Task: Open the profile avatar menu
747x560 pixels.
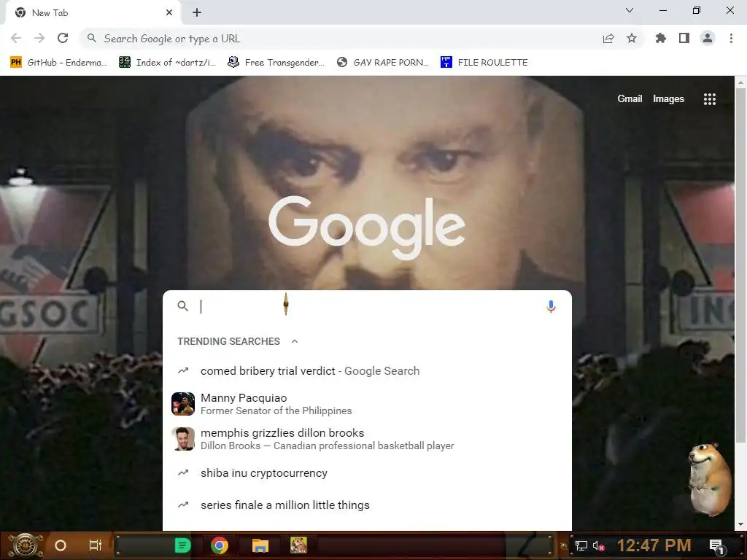Action: (x=708, y=38)
